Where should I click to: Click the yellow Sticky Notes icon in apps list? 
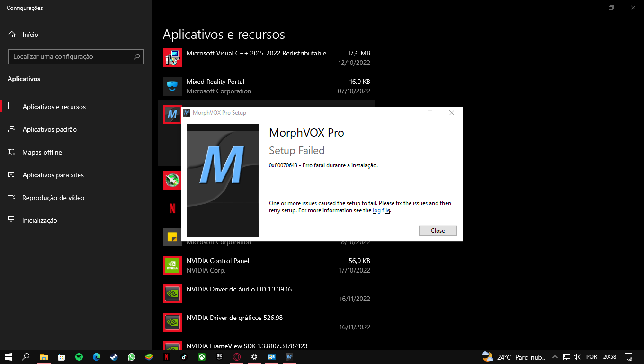172,237
